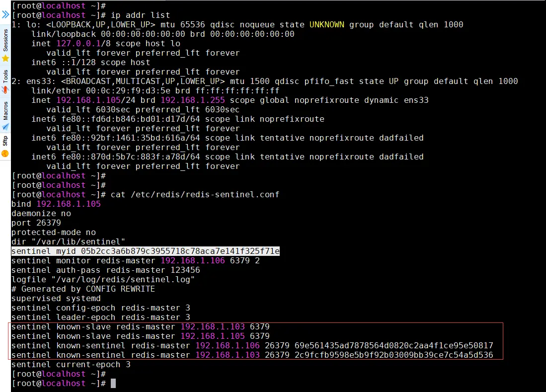Open the Macros sidebar tab
This screenshot has height=392, width=546.
click(x=5, y=111)
